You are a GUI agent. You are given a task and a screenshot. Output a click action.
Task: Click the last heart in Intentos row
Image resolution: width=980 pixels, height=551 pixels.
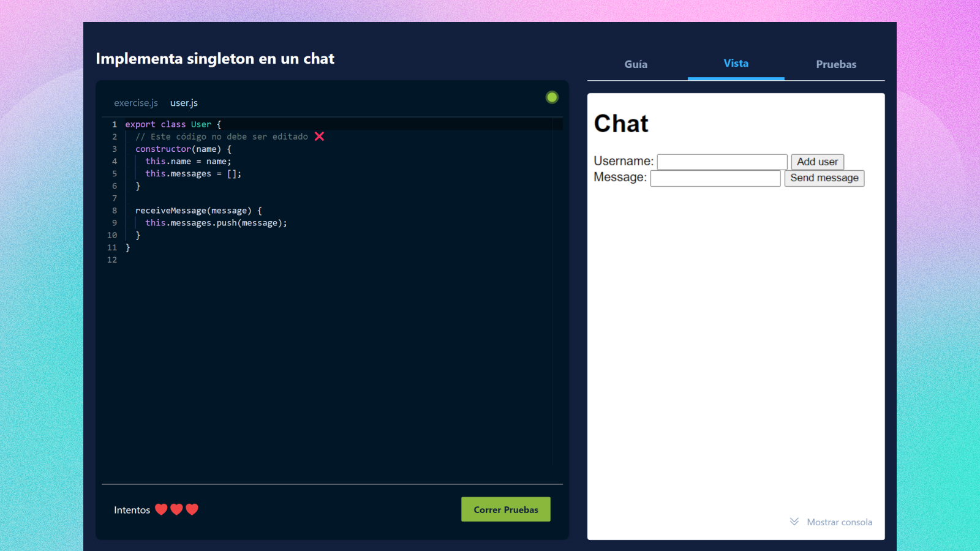coord(192,509)
